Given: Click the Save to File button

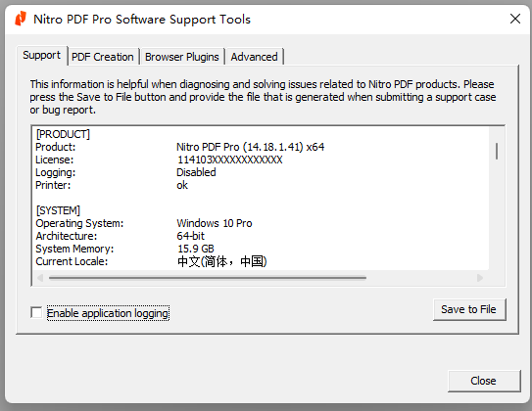Looking at the screenshot, I should pyautogui.click(x=469, y=309).
